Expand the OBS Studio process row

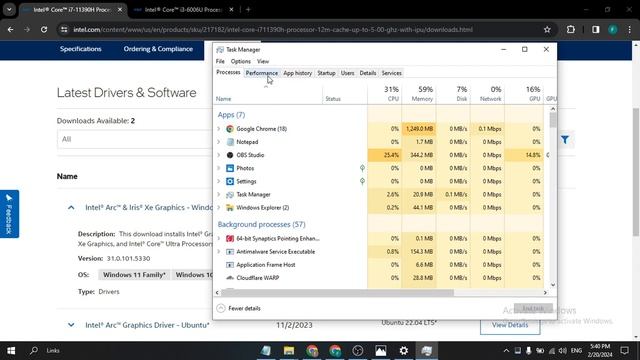click(219, 155)
